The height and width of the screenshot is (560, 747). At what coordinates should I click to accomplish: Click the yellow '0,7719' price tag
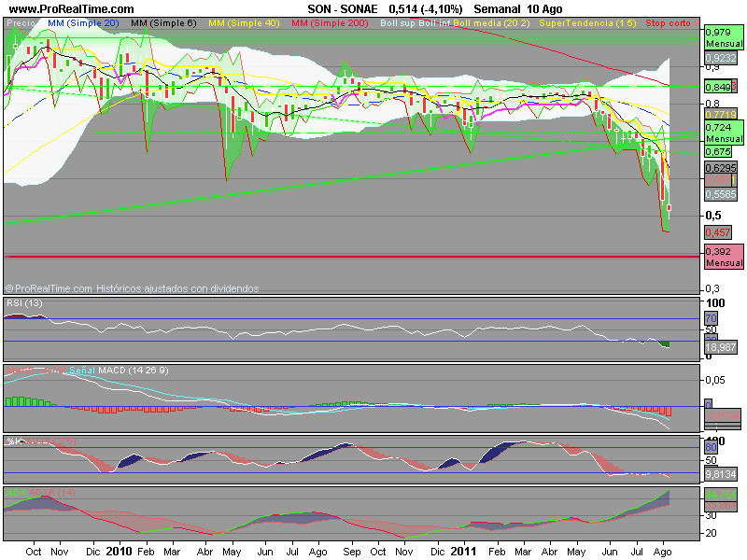[x=721, y=114]
